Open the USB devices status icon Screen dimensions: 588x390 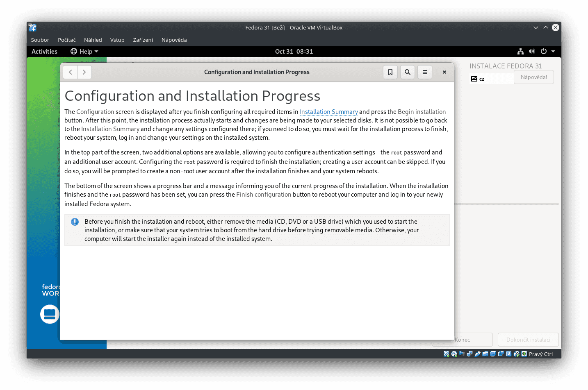(477, 354)
